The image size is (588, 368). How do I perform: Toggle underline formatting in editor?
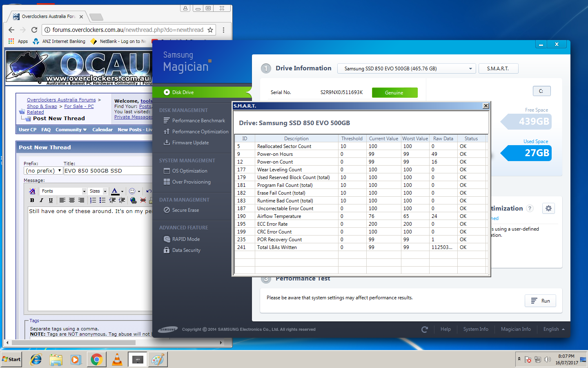point(51,200)
